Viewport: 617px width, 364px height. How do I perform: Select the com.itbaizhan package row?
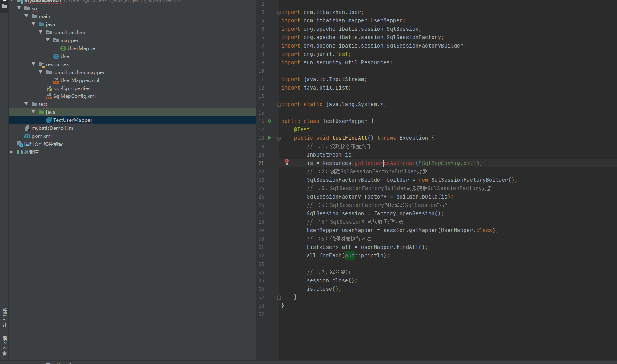pyautogui.click(x=132, y=32)
